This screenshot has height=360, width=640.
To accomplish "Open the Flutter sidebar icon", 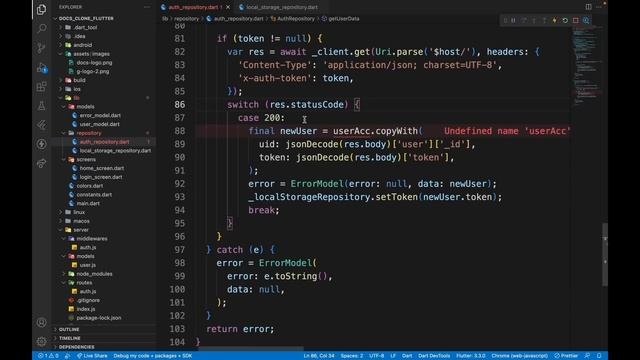I will pyautogui.click(x=41, y=125).
